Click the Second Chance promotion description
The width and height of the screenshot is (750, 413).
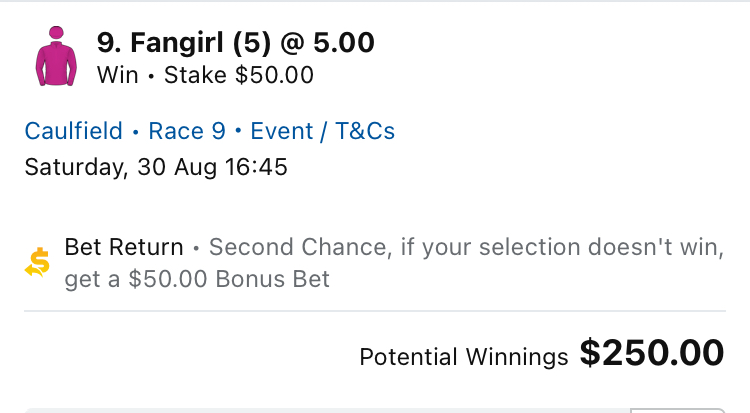pos(394,263)
